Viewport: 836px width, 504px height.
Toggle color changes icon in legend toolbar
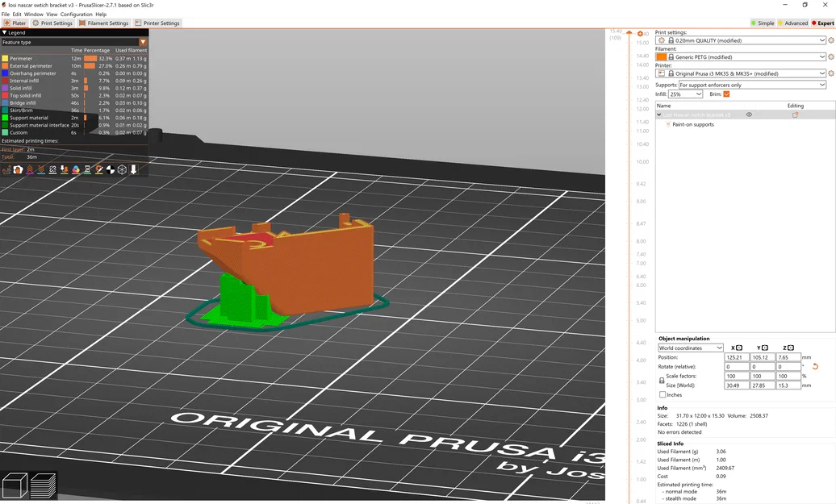point(76,169)
